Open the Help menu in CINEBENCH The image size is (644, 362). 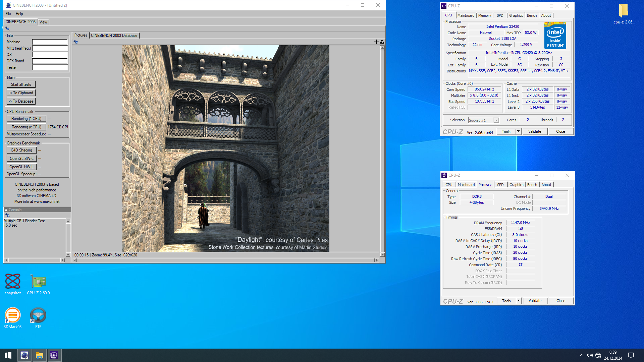[19, 14]
